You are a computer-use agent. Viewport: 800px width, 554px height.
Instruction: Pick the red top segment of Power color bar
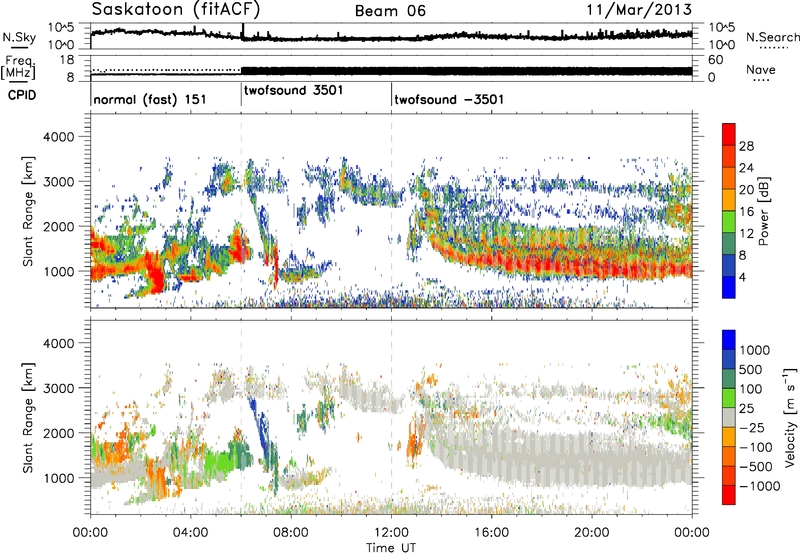729,134
